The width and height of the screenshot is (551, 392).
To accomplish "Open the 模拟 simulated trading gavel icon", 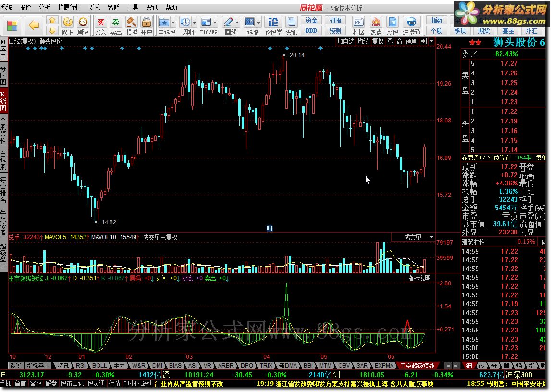I will 132,25.
